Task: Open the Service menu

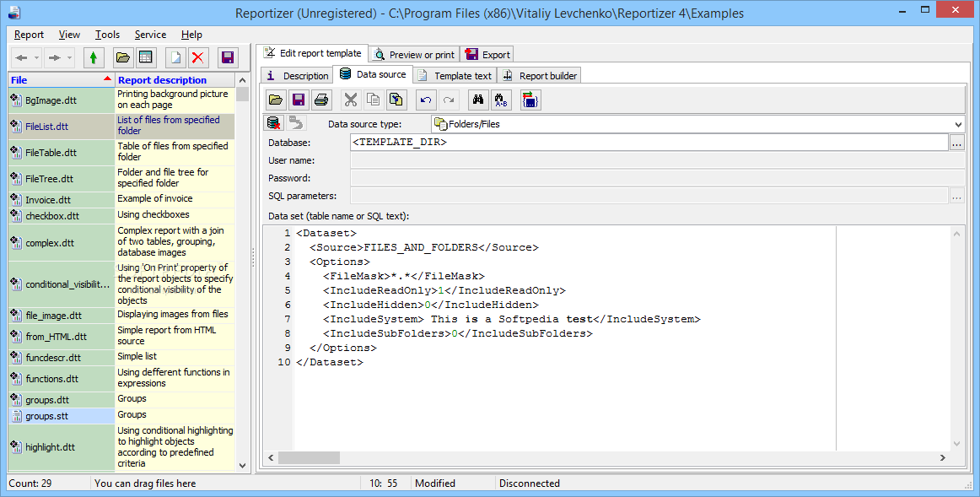Action: (150, 35)
